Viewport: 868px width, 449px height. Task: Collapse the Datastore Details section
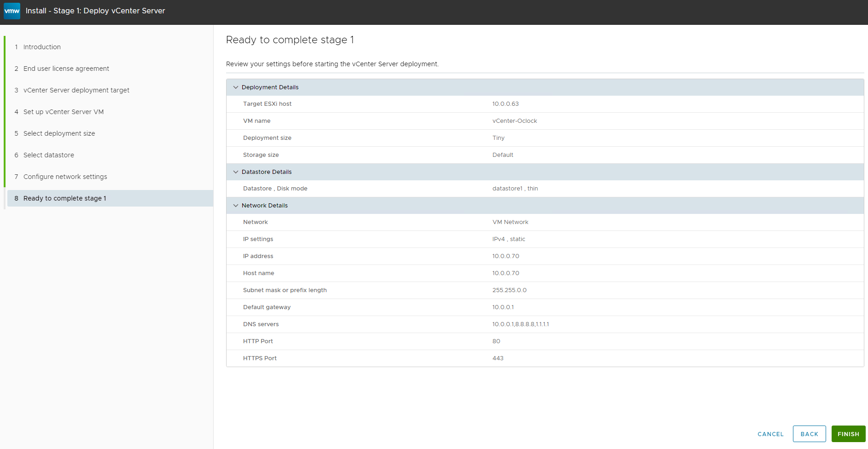236,172
